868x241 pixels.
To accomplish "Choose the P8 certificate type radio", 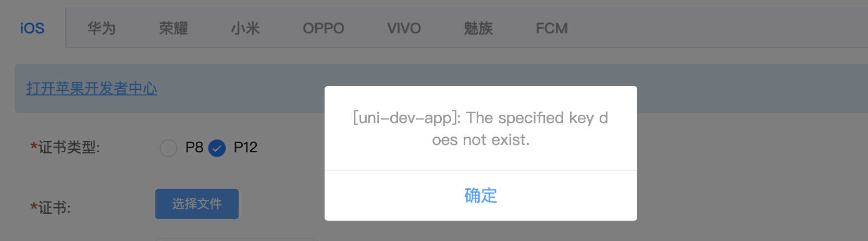I will pyautogui.click(x=168, y=148).
